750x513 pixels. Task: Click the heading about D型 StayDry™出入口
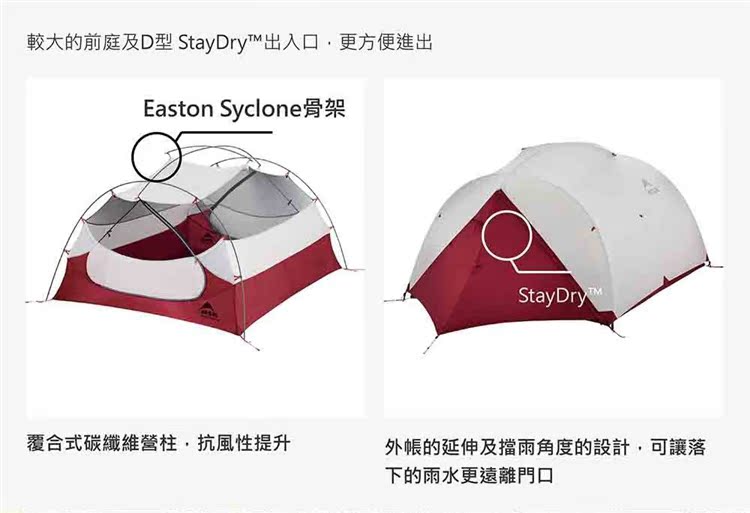click(x=230, y=43)
